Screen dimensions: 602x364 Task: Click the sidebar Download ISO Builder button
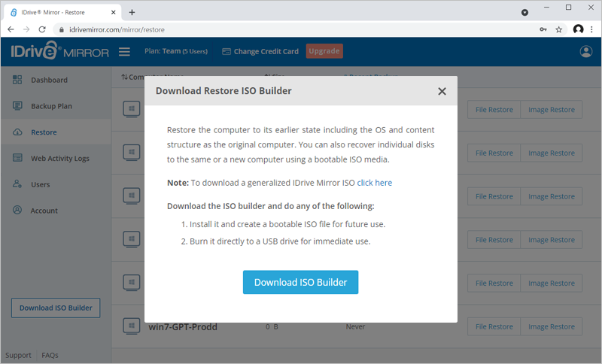coord(56,308)
